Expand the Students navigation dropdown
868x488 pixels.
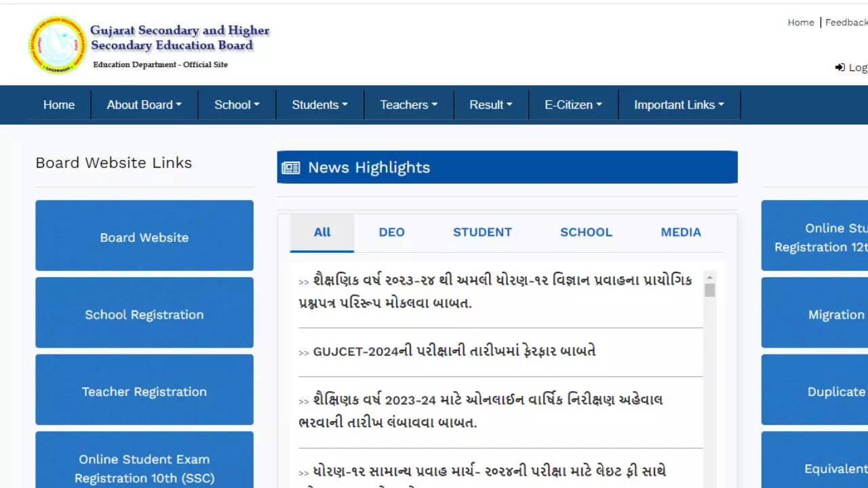pyautogui.click(x=319, y=105)
